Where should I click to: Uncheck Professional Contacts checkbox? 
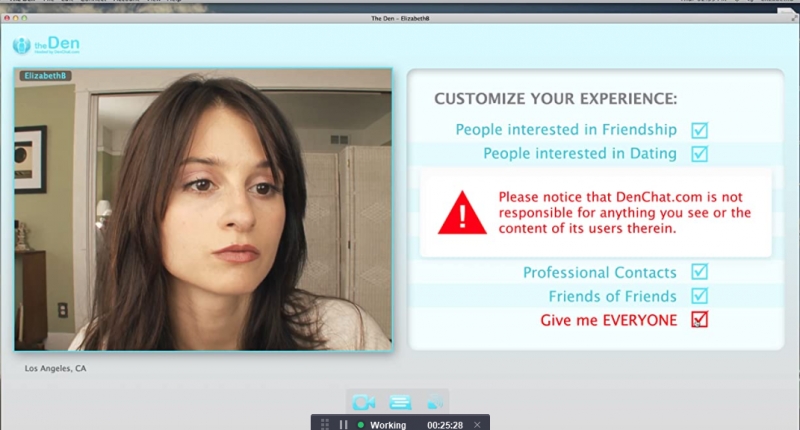[699, 272]
